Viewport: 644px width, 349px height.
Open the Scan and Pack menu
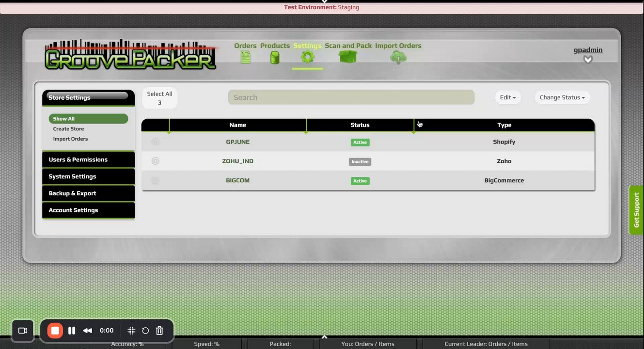(348, 46)
